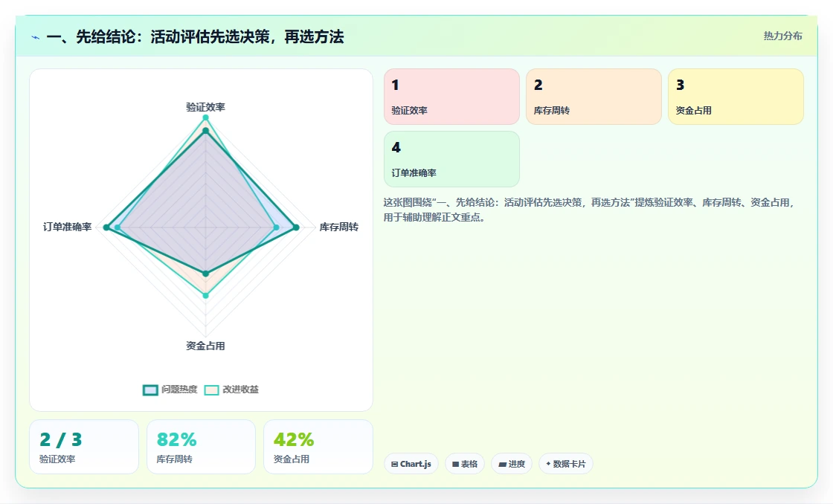
Task: Click the description paragraph starting 这张图围绕
Action: pos(590,210)
